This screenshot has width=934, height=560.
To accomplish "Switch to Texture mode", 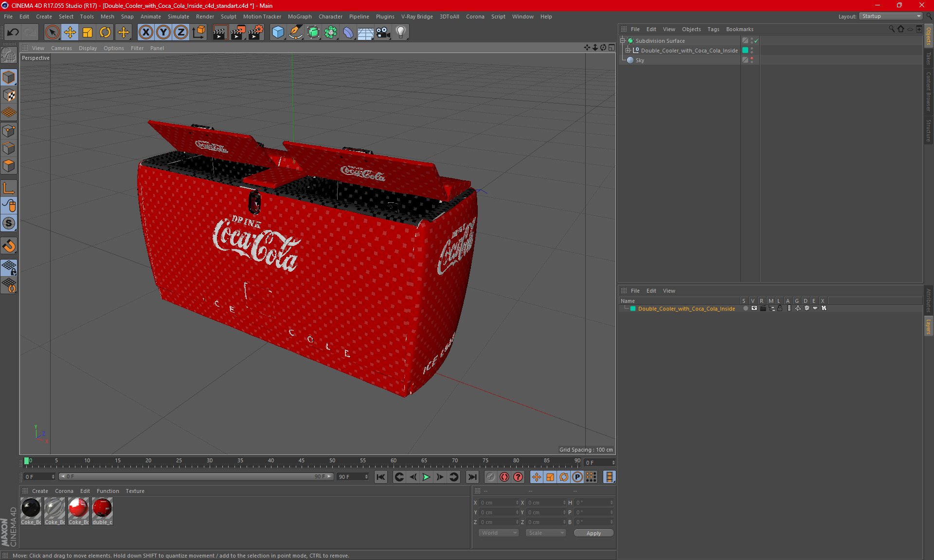I will pos(9,95).
